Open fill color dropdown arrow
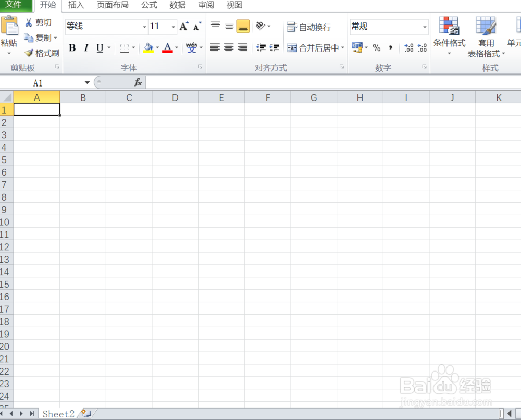 click(157, 48)
